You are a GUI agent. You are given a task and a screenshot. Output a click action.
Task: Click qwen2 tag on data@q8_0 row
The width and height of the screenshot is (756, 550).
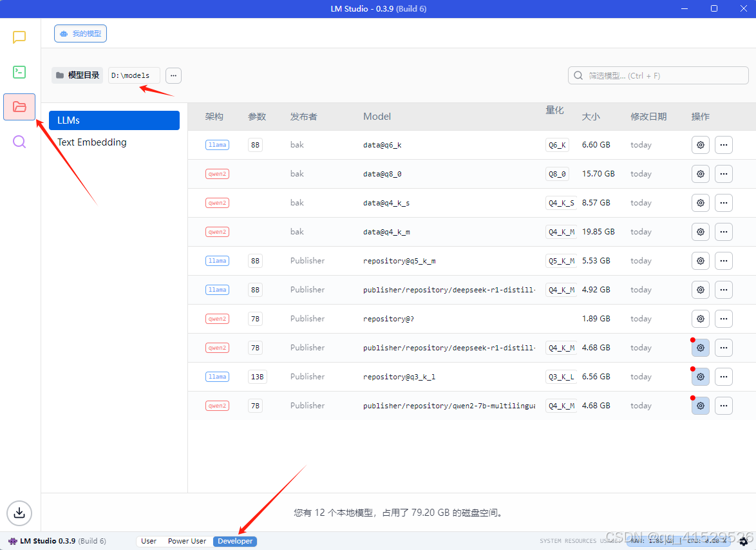pyautogui.click(x=218, y=174)
